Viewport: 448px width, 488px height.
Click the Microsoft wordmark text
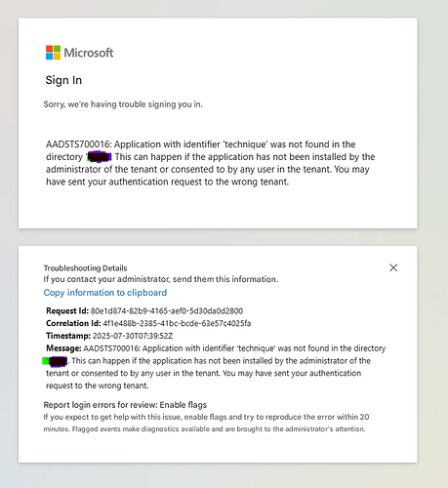(89, 53)
